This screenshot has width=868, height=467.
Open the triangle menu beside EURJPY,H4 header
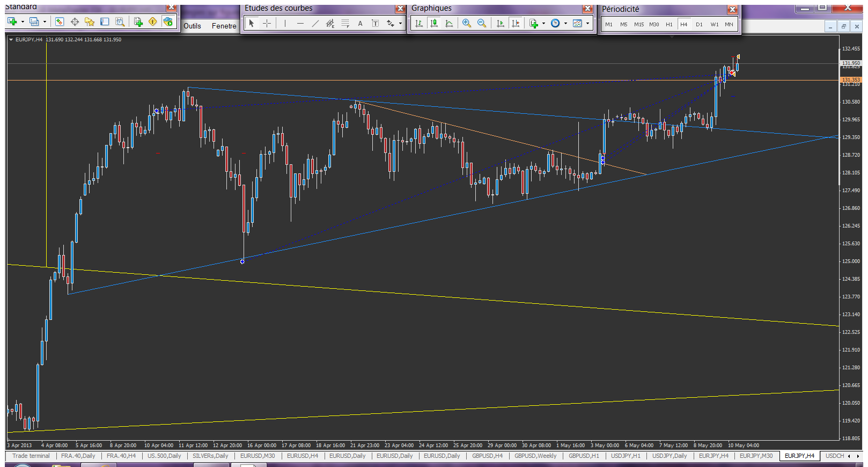[11, 40]
